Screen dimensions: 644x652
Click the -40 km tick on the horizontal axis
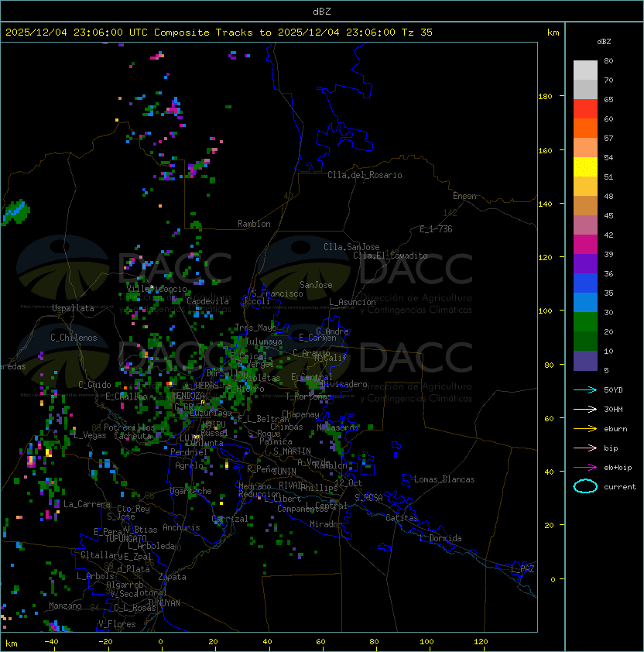click(51, 642)
